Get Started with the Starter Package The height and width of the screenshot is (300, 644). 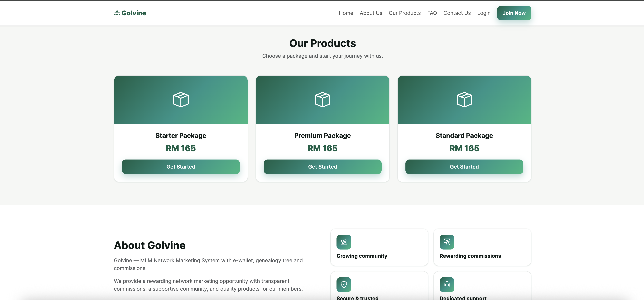pyautogui.click(x=181, y=167)
